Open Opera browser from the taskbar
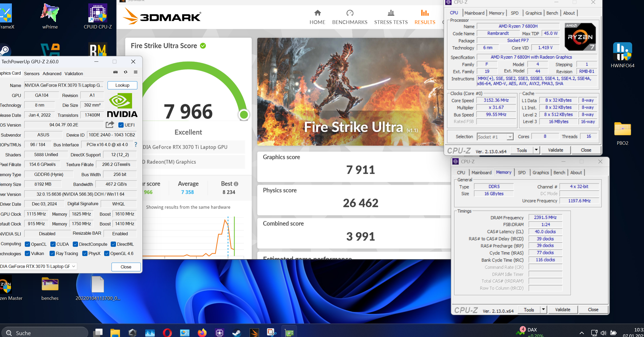Image resolution: width=644 pixels, height=337 pixels. coord(167,333)
